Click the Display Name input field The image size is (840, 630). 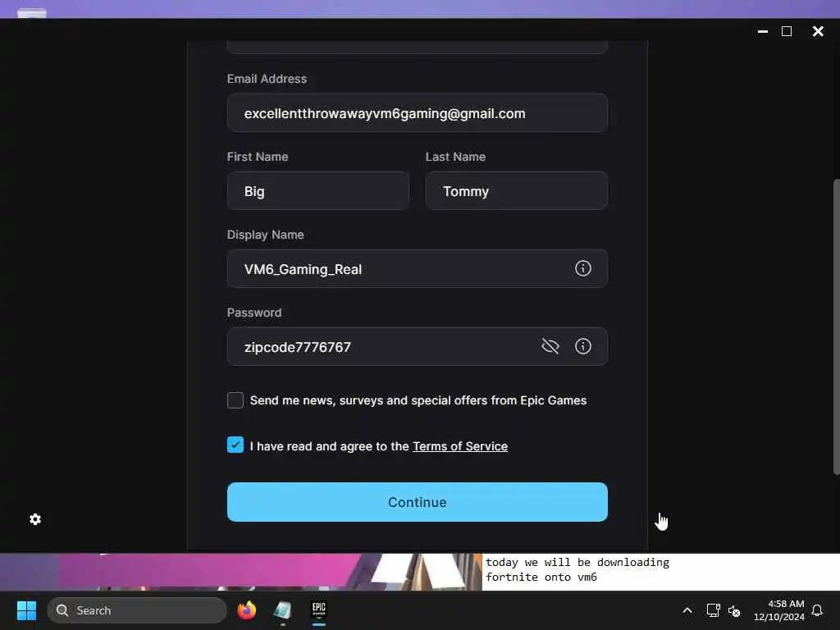(x=418, y=268)
